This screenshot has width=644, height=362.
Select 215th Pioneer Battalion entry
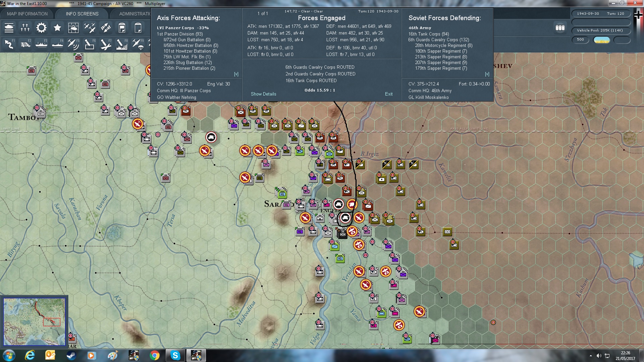coord(189,68)
